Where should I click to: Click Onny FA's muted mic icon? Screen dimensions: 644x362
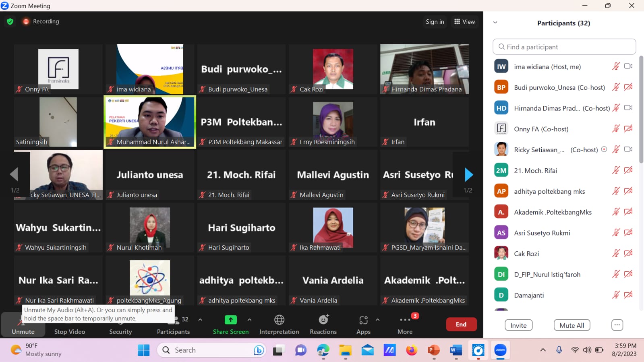coord(616,128)
